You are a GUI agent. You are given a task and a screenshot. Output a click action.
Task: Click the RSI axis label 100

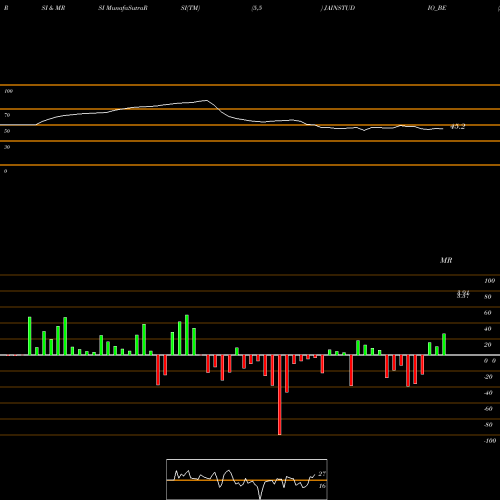point(9,91)
